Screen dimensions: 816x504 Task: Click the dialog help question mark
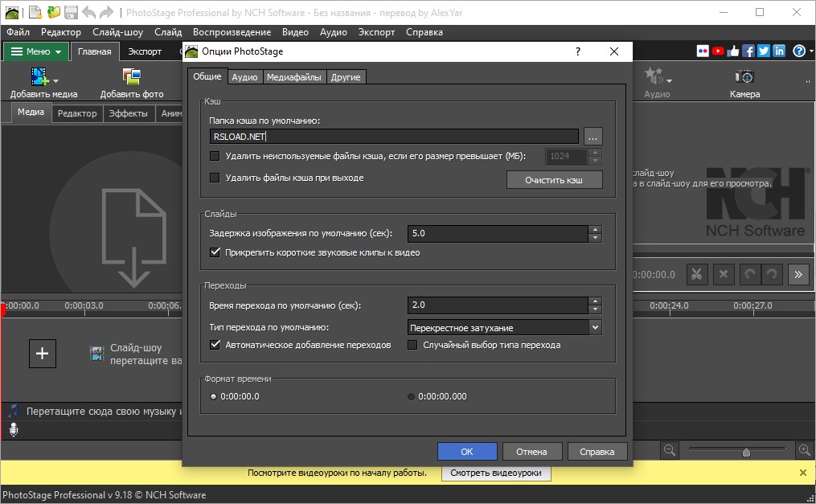(x=578, y=51)
